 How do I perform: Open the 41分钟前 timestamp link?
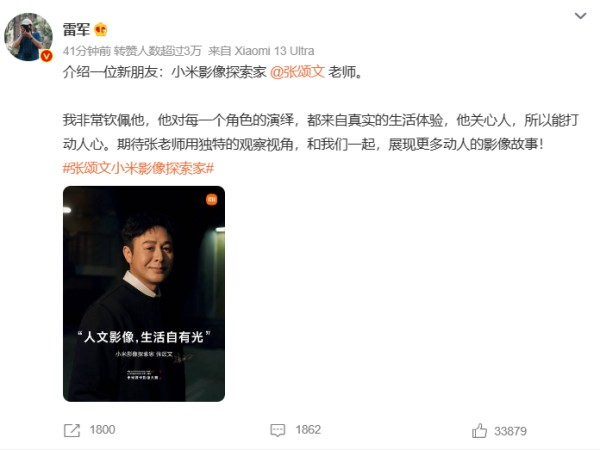pos(87,51)
